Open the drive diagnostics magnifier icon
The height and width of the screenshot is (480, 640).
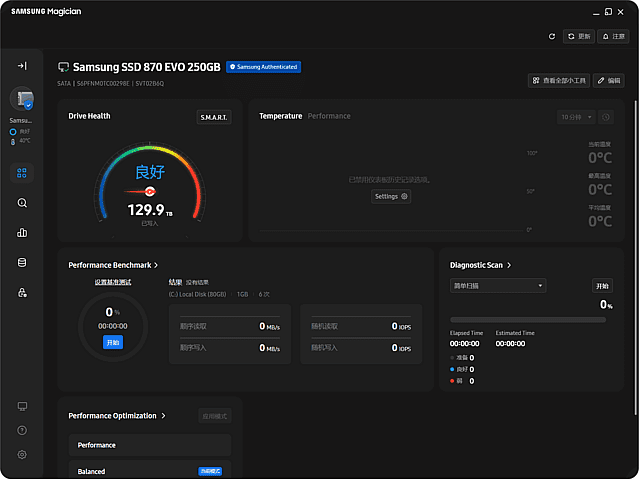tap(22, 203)
